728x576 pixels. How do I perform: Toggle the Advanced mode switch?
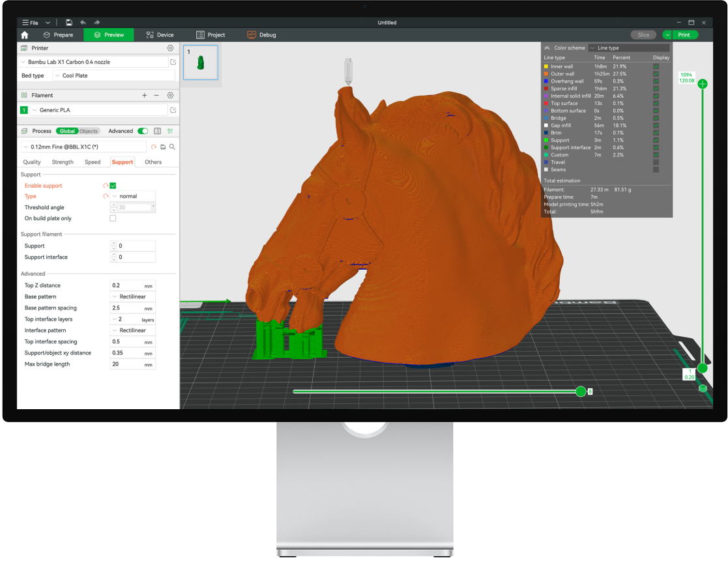[143, 131]
